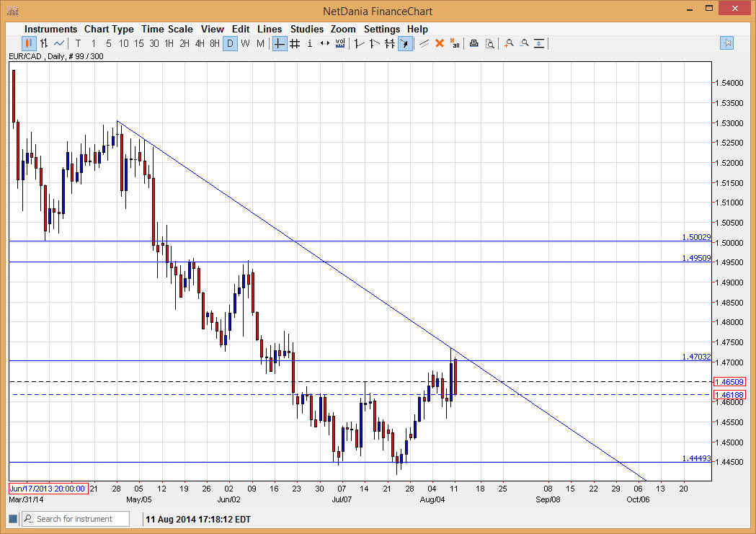The image size is (756, 534).
Task: Click the red X delete drawing icon
Action: (440, 43)
